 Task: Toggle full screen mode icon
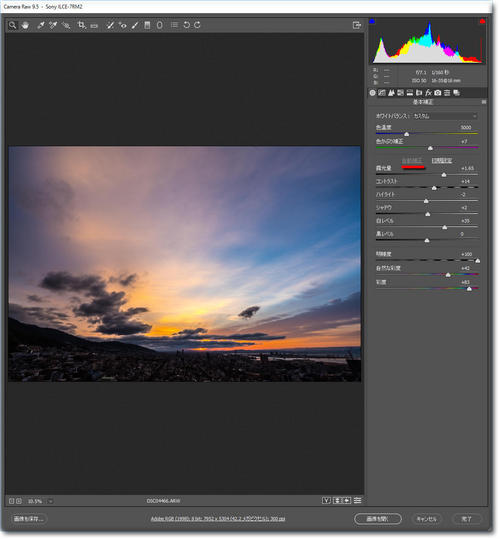pyautogui.click(x=357, y=25)
